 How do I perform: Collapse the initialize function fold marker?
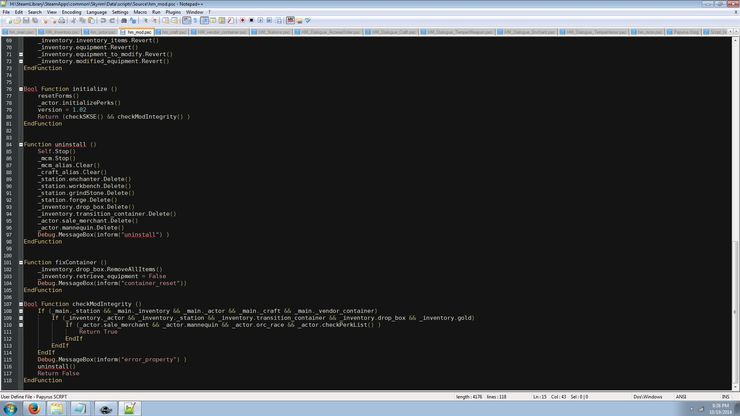(x=21, y=89)
